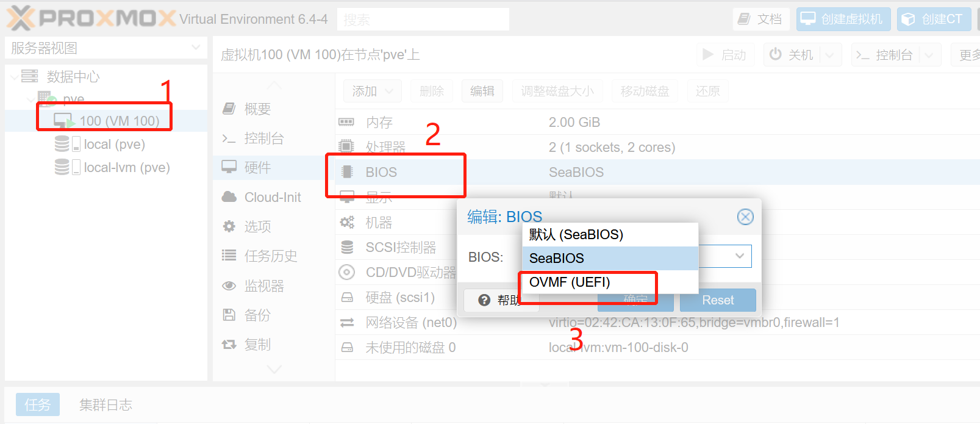980x424 pixels.
Task: Open 备份 save icon backup tab
Action: pos(229,315)
